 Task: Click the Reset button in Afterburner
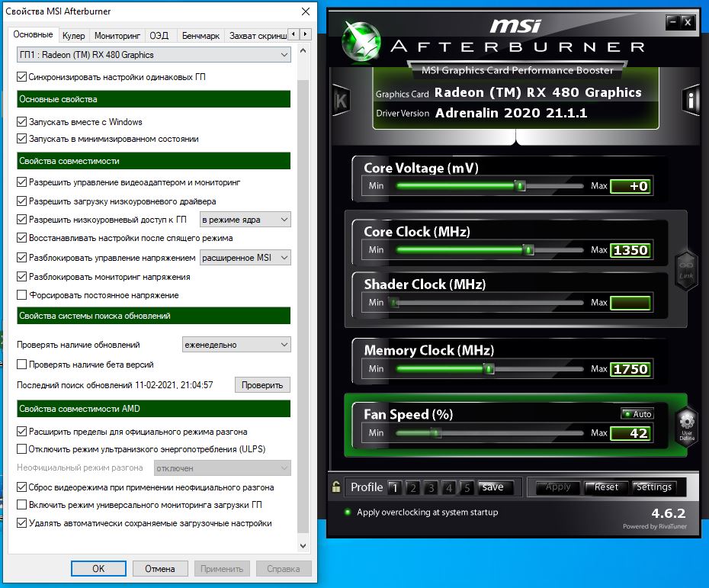coord(606,487)
